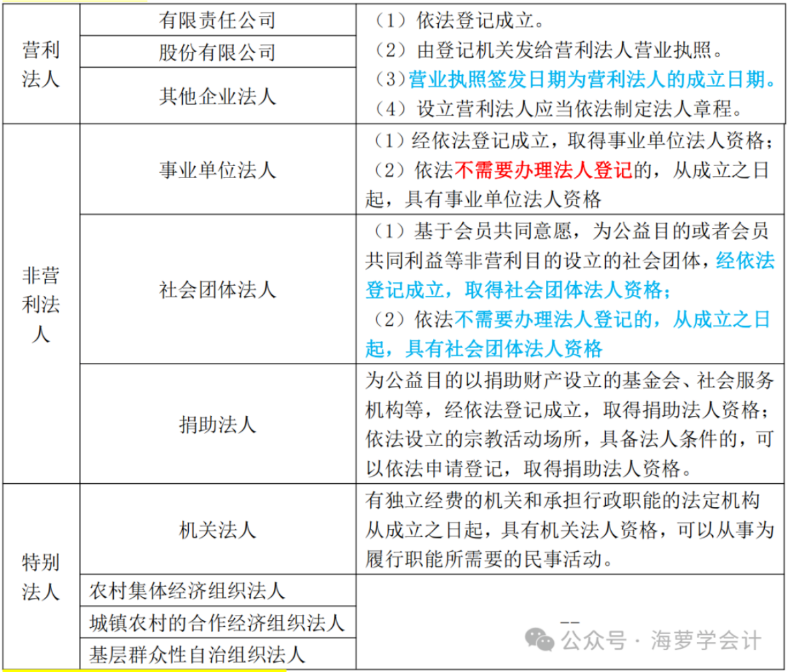Image resolution: width=788 pixels, height=672 pixels.
Task: Click the 农村集体经济组织法人 row
Action: point(188,591)
